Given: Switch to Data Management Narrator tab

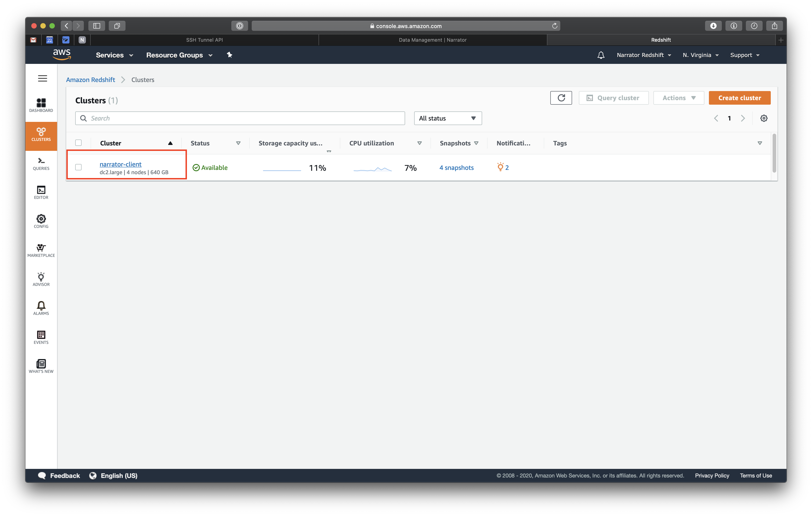Looking at the screenshot, I should (432, 40).
